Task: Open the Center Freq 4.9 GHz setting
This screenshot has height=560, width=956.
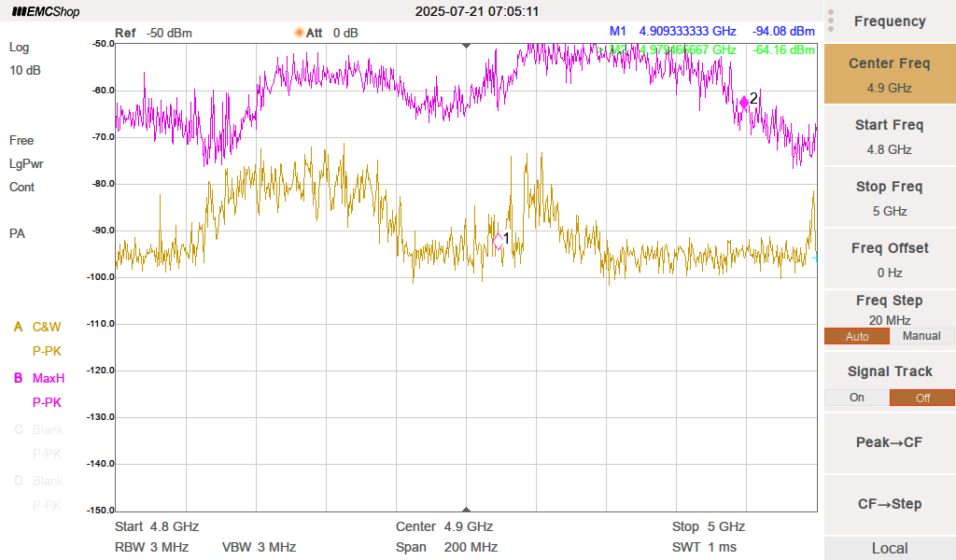Action: pos(889,75)
